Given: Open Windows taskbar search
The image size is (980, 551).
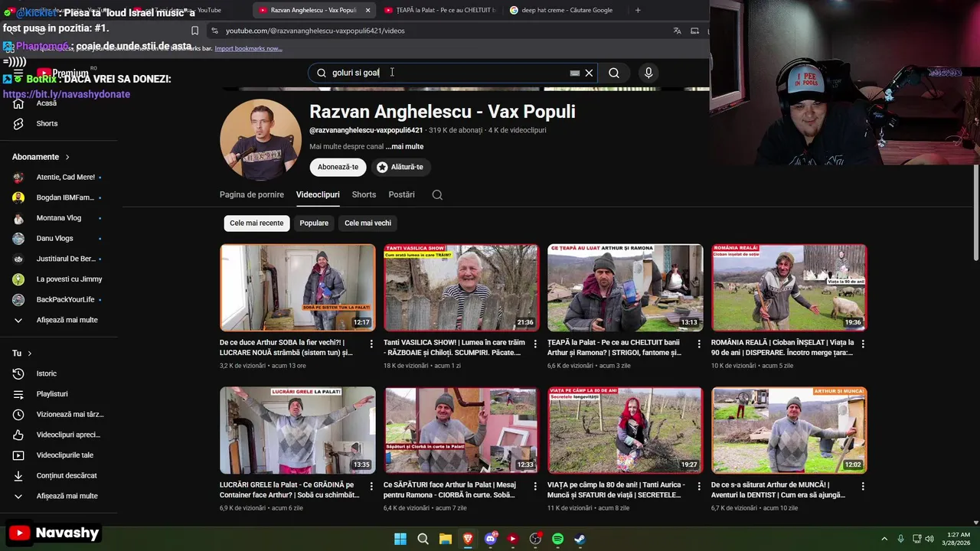Looking at the screenshot, I should 423,539.
